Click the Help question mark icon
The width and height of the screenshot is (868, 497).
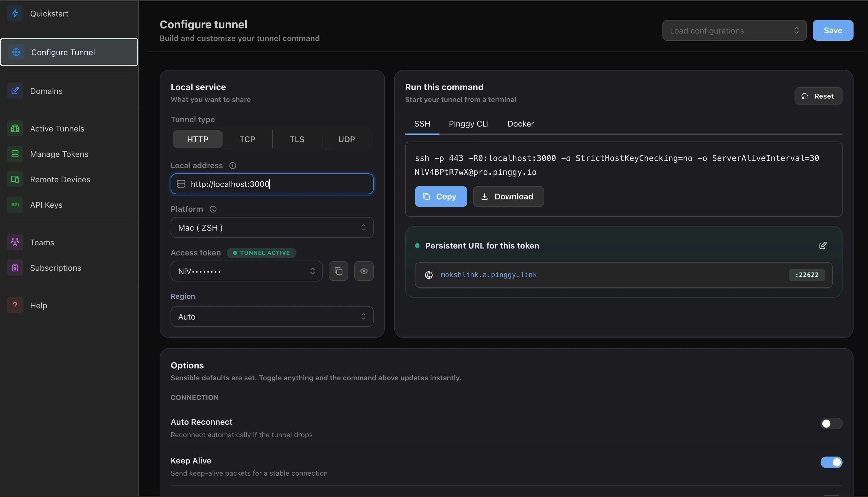tap(15, 305)
